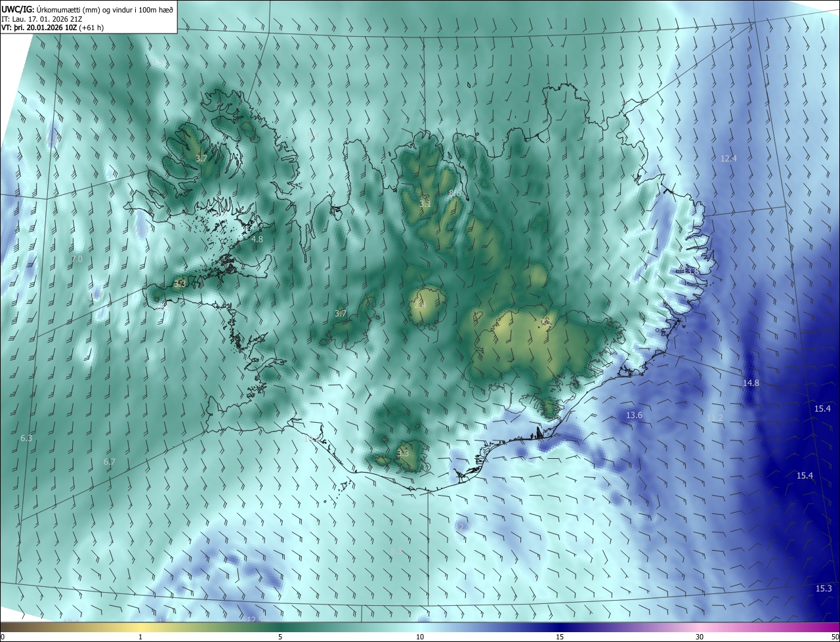Click the 6.3 value label on the map
Screen dimensions: 840x642
(26, 438)
